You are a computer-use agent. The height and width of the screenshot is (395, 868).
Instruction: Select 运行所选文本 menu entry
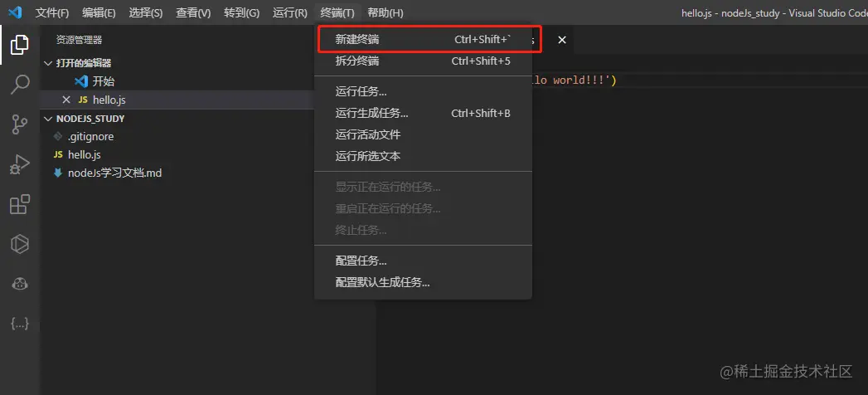click(423, 156)
